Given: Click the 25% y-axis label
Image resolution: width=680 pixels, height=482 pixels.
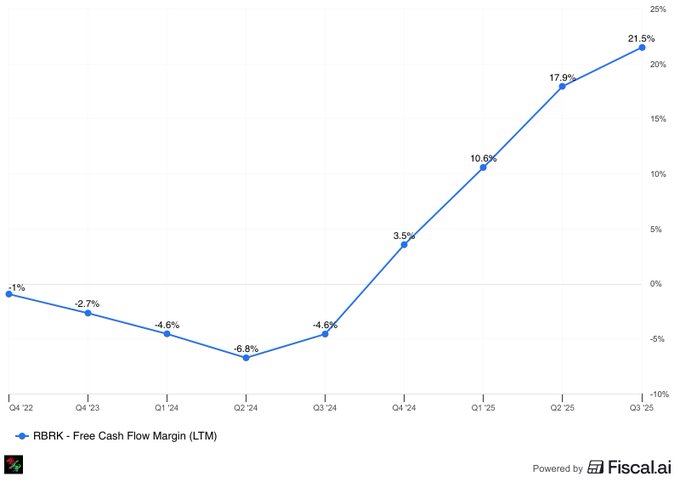Looking at the screenshot, I should [658, 9].
